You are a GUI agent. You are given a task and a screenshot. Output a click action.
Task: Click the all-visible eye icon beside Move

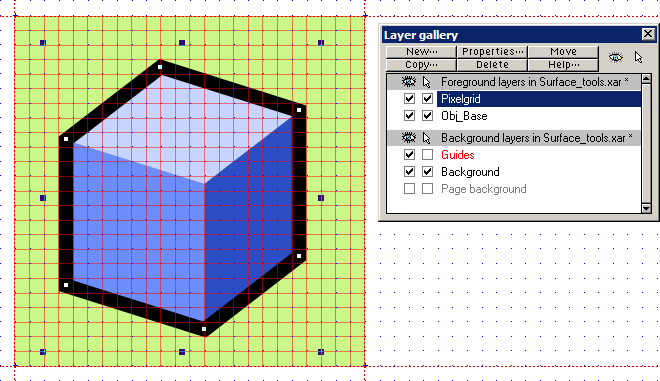(x=616, y=57)
